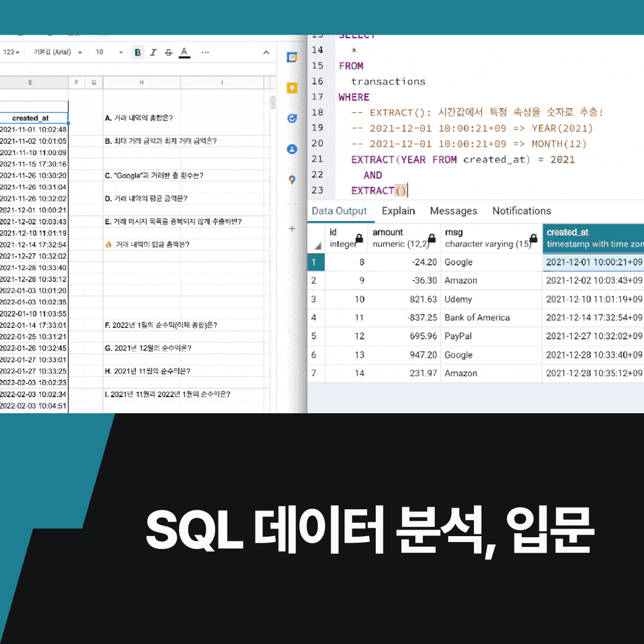Open the Arial font family dropdown
644x644 pixels.
(x=57, y=52)
